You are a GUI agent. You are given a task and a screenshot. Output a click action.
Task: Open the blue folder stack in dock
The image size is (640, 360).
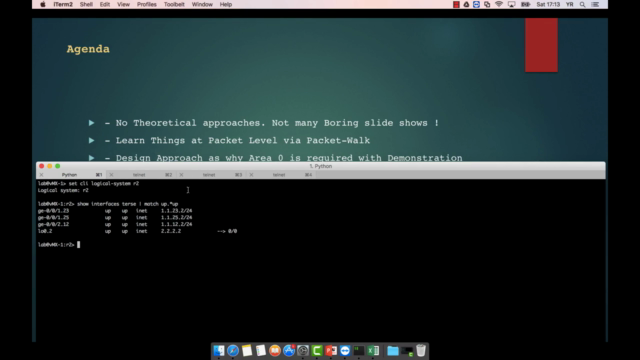[x=393, y=351]
